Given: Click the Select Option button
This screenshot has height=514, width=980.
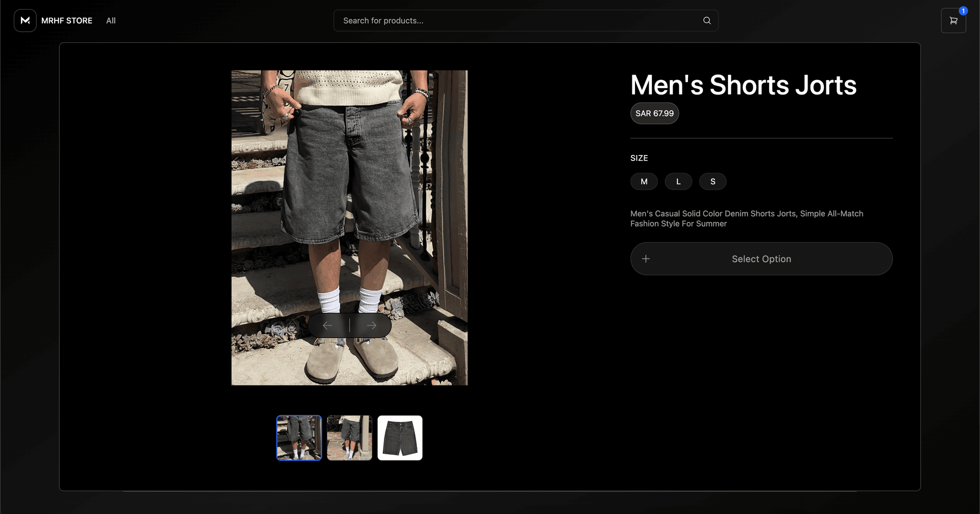Looking at the screenshot, I should (761, 259).
